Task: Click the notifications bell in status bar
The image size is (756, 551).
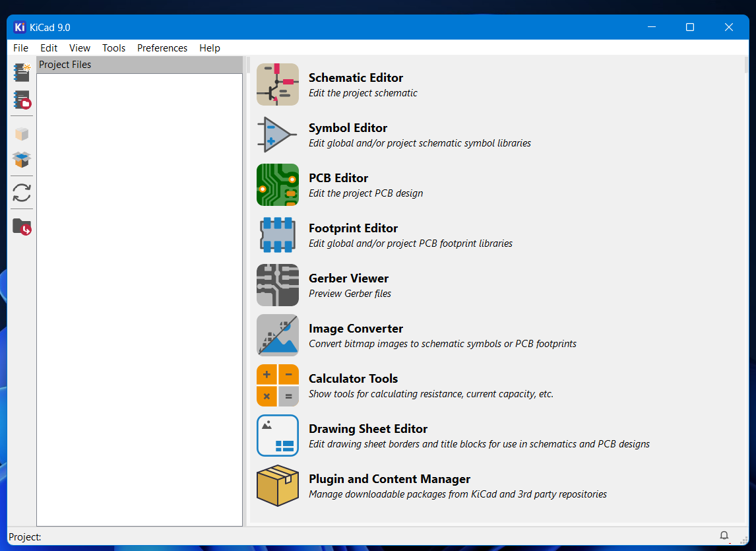Action: coord(724,536)
